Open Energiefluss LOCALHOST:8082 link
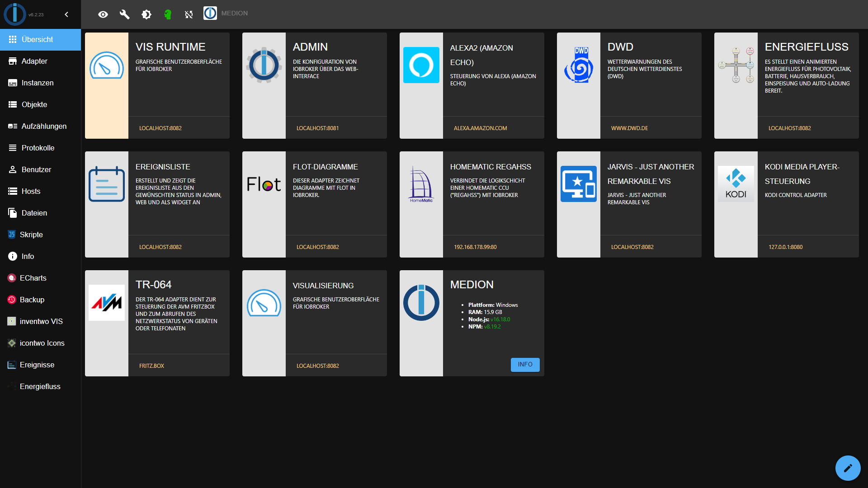 click(790, 128)
